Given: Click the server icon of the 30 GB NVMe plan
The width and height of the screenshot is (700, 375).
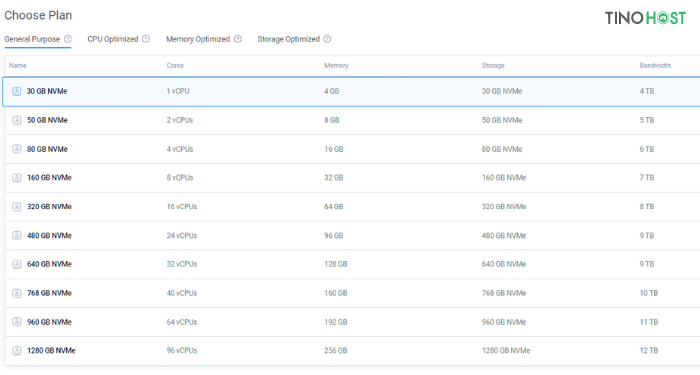Looking at the screenshot, I should (17, 92).
